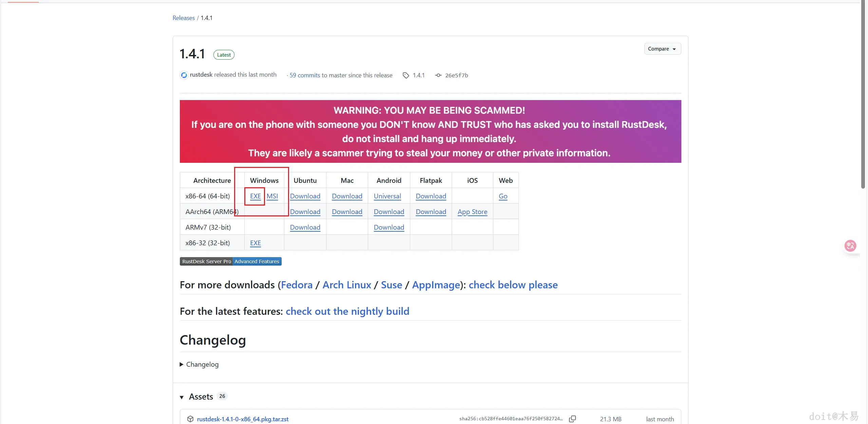Go to Releases breadcrumb link
The image size is (868, 424).
coord(184,18)
